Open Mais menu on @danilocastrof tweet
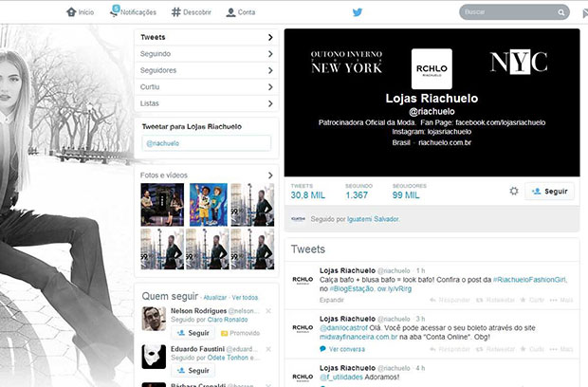588x387 pixels. click(561, 349)
